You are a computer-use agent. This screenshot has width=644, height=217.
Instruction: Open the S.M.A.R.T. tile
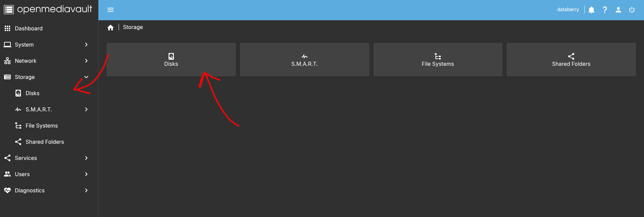(305, 60)
